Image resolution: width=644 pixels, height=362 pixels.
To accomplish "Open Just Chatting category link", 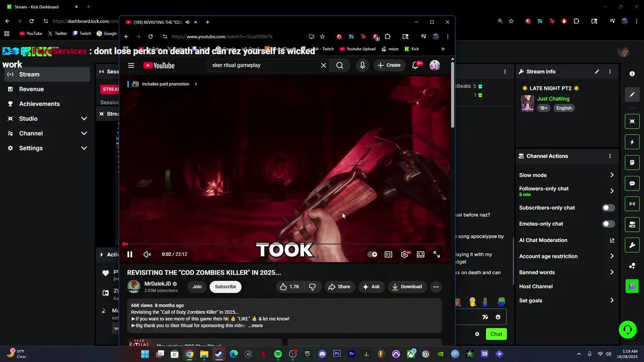I will coord(553,99).
